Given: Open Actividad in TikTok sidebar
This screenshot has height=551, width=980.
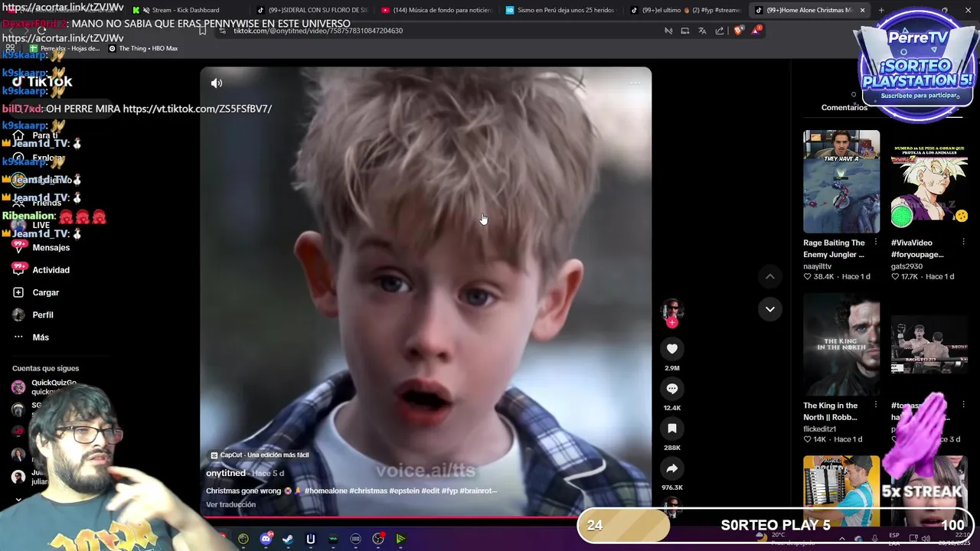Looking at the screenshot, I should click(x=43, y=270).
